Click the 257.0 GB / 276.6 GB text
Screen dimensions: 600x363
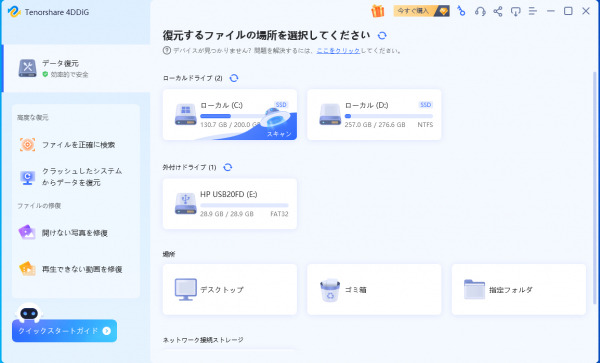tap(375, 125)
